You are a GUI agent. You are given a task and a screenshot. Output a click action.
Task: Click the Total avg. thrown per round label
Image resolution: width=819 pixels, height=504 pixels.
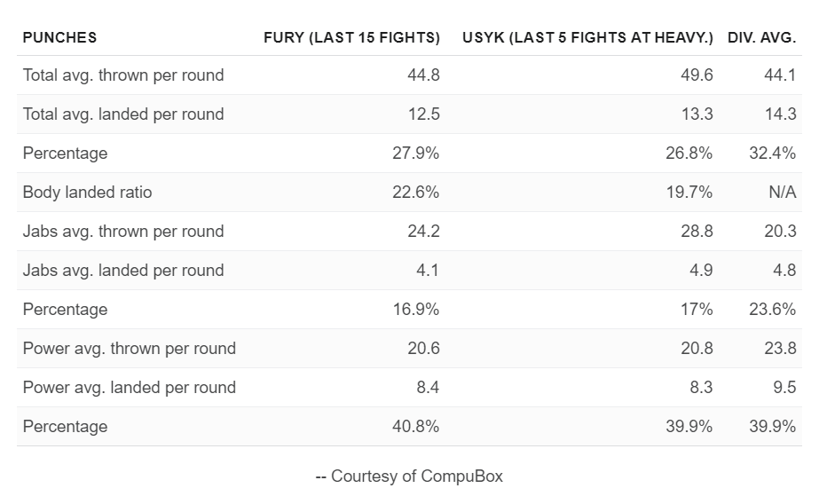click(x=123, y=75)
